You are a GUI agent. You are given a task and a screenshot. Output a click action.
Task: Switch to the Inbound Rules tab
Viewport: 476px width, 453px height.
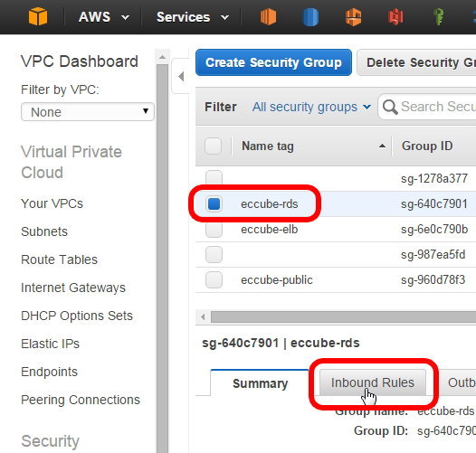(x=373, y=382)
